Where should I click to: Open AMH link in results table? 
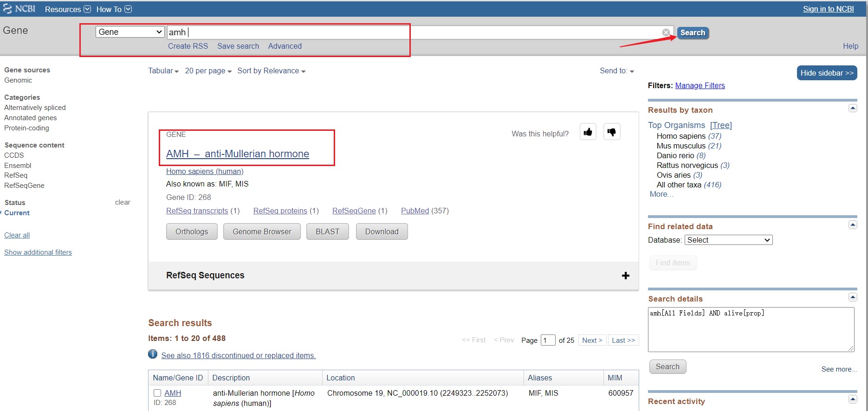(x=173, y=393)
